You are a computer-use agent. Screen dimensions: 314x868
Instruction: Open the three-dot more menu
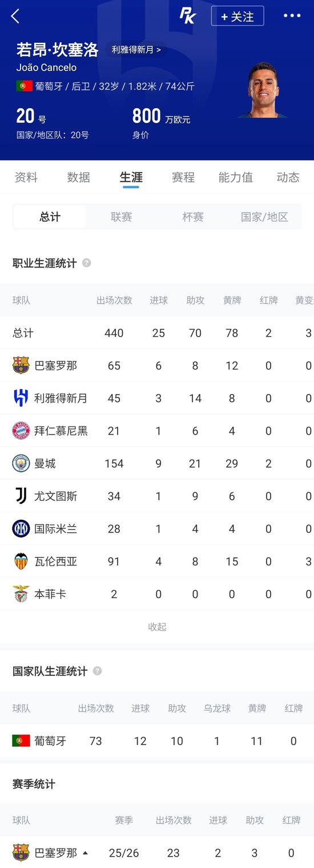click(x=292, y=16)
